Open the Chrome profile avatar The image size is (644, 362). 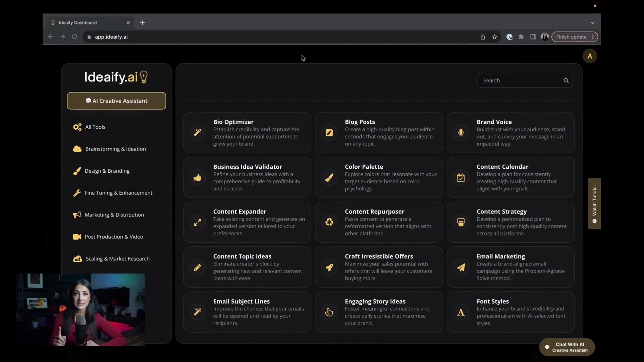[545, 37]
